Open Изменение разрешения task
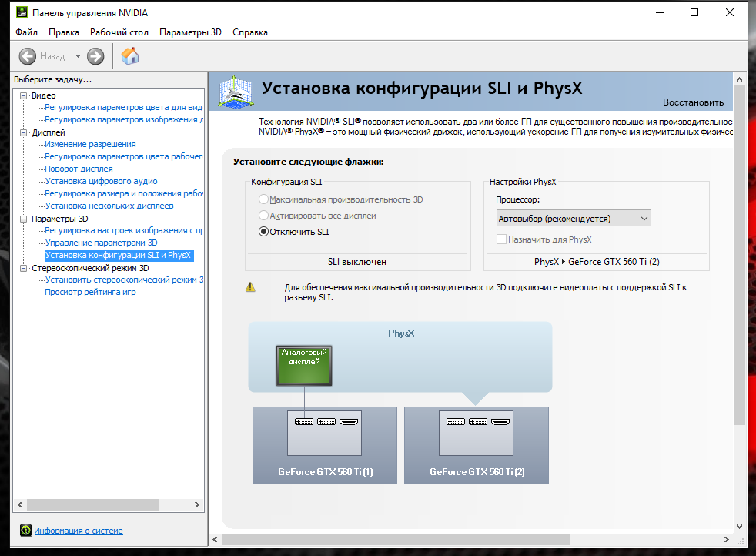756x556 pixels. click(90, 144)
